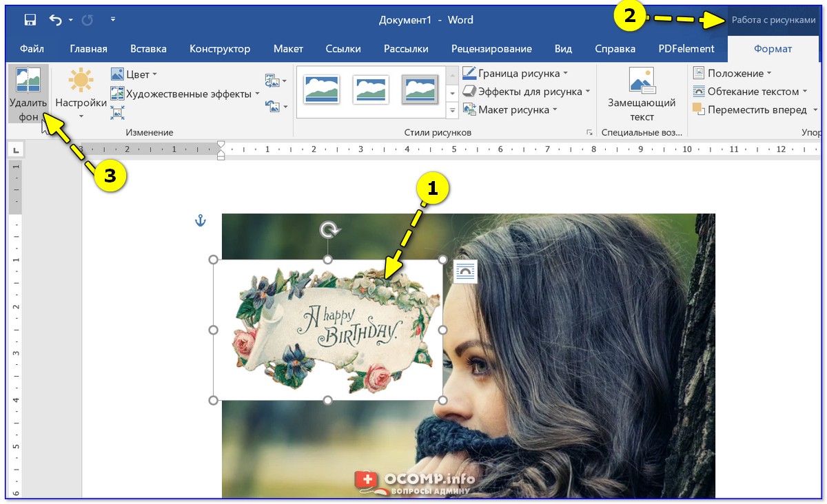Screen dimensions: 827x504
Task: Click the first-line indent marker on the ruler
Action: point(221,145)
